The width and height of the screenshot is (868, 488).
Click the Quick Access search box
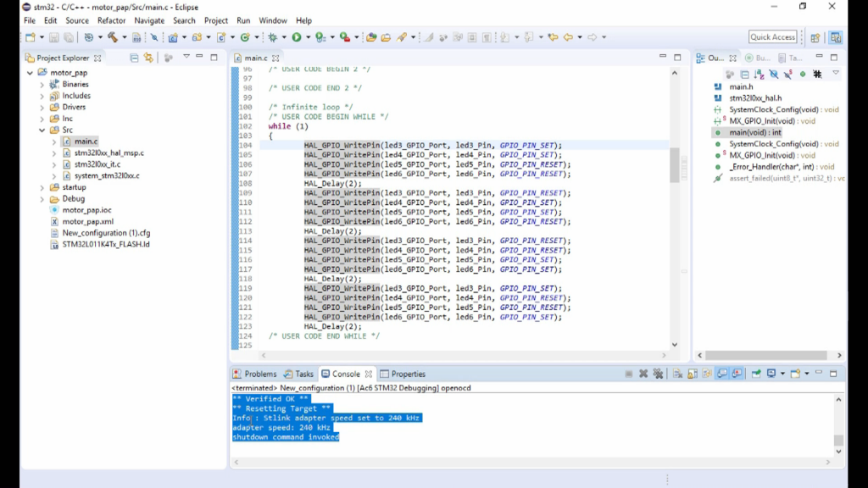pyautogui.click(x=772, y=37)
